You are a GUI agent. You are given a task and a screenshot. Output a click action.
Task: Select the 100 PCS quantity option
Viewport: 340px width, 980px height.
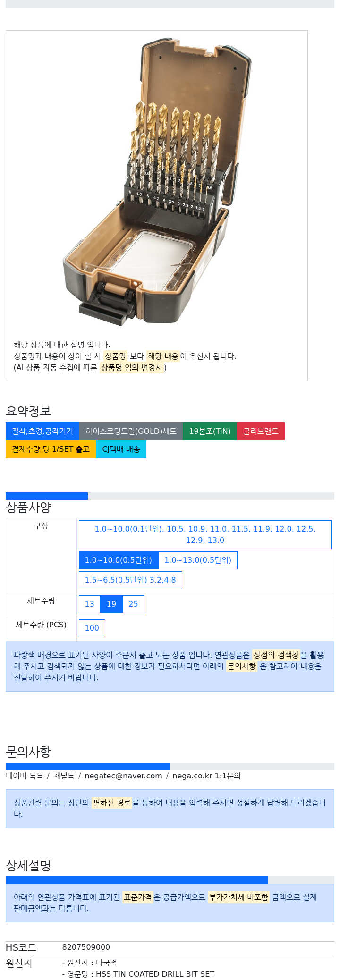(92, 628)
